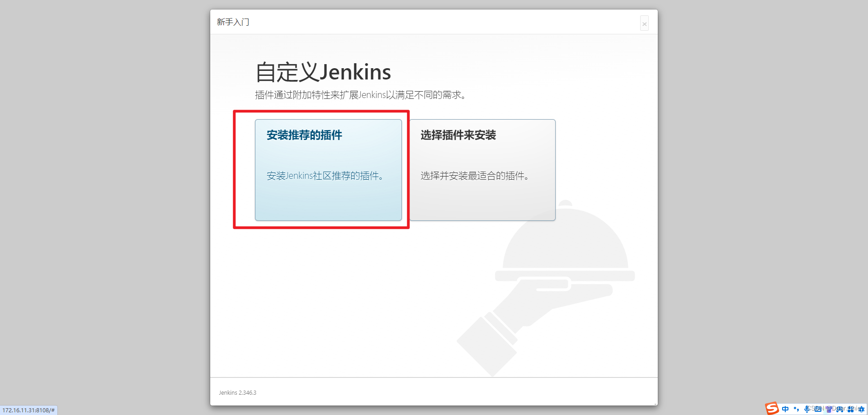The width and height of the screenshot is (868, 415).
Task: Open the Sogou soft keyboard icon
Action: (x=818, y=409)
